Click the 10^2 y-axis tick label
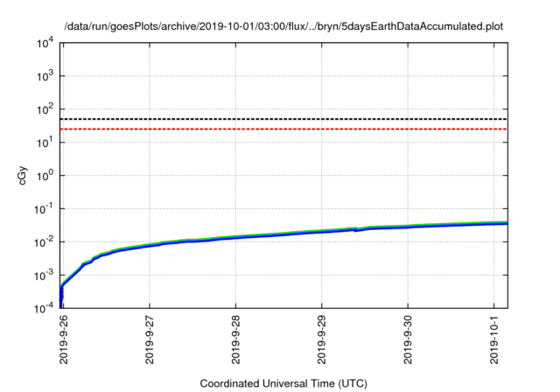This screenshot has width=560, height=392. tap(45, 109)
